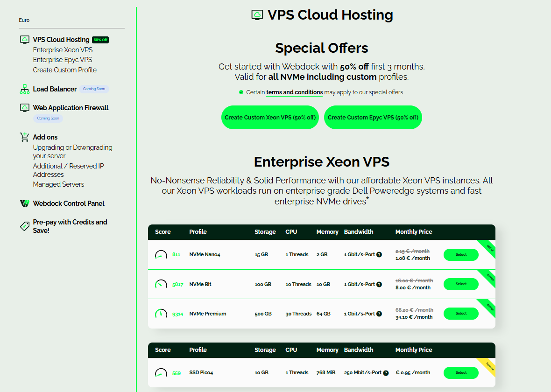551x392 pixels.
Task: Click Create Custom Xeon VPS (50% off)
Action: (270, 117)
